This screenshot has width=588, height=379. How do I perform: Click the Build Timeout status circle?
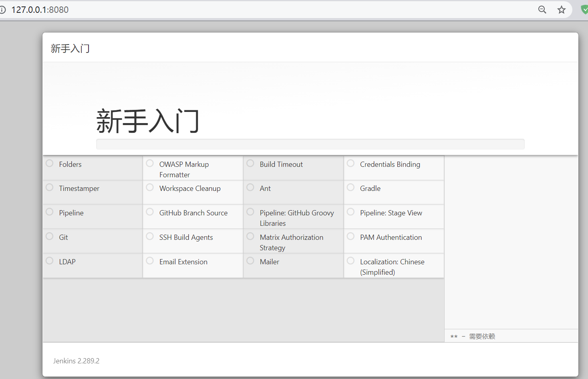[x=250, y=163]
